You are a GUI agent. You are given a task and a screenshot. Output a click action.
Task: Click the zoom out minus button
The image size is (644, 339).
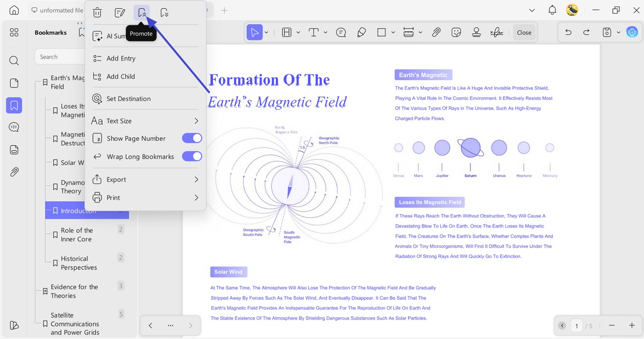pos(612,325)
